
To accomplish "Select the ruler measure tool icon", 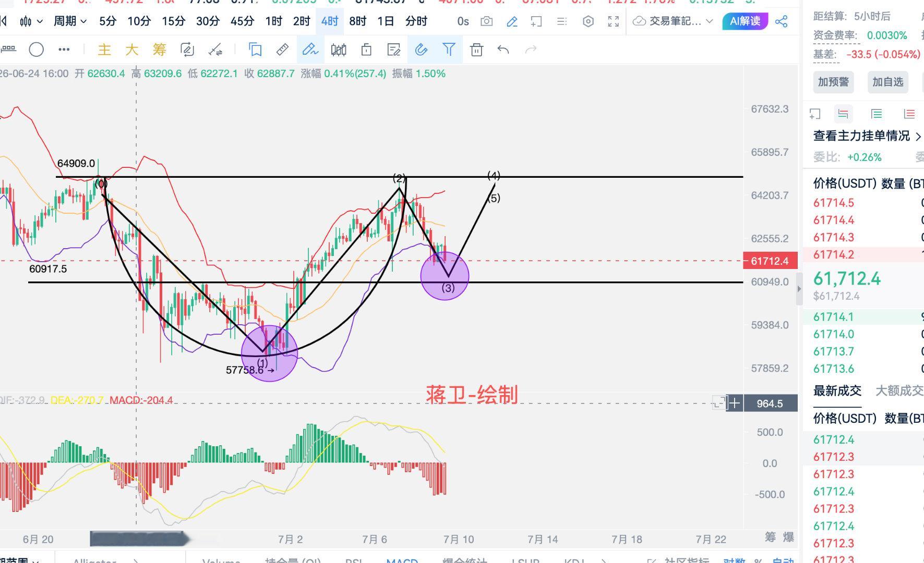I will [x=282, y=50].
